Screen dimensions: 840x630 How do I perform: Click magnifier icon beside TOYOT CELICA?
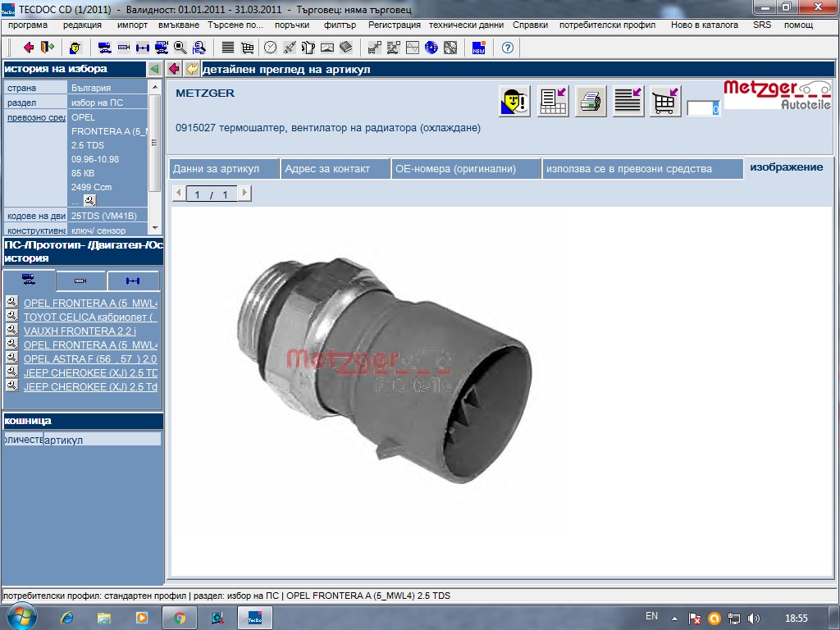[11, 316]
